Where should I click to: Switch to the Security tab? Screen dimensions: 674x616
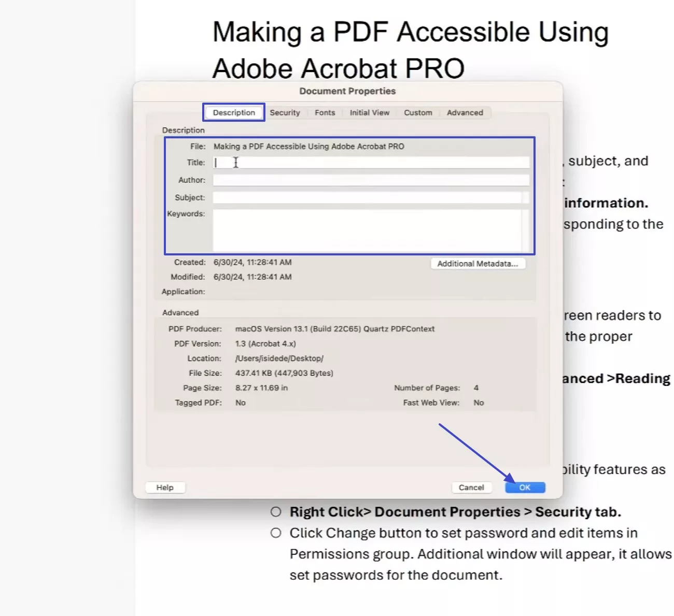click(x=285, y=112)
